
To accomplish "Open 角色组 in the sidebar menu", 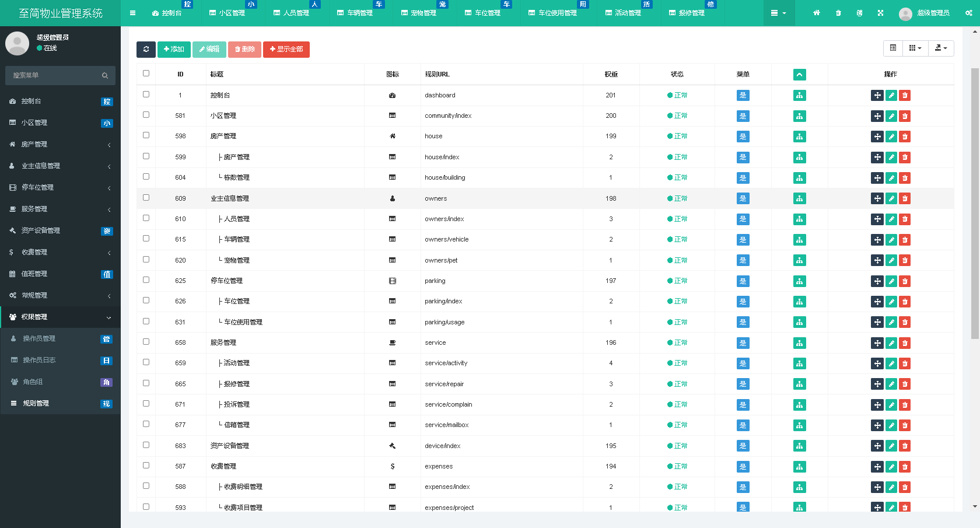I will [x=60, y=382].
